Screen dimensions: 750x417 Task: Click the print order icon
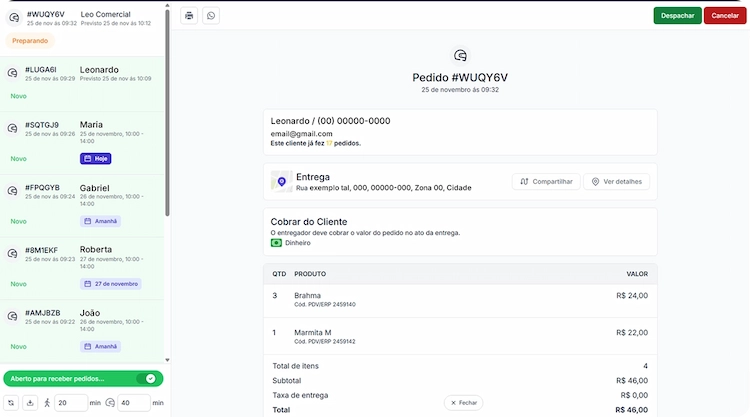coord(190,16)
